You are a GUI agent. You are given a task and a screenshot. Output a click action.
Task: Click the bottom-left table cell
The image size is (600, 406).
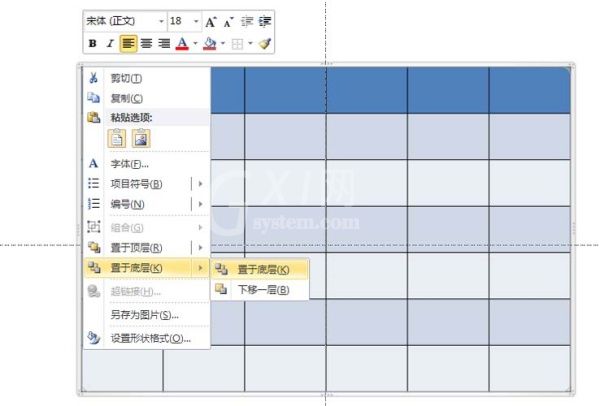coord(122,370)
